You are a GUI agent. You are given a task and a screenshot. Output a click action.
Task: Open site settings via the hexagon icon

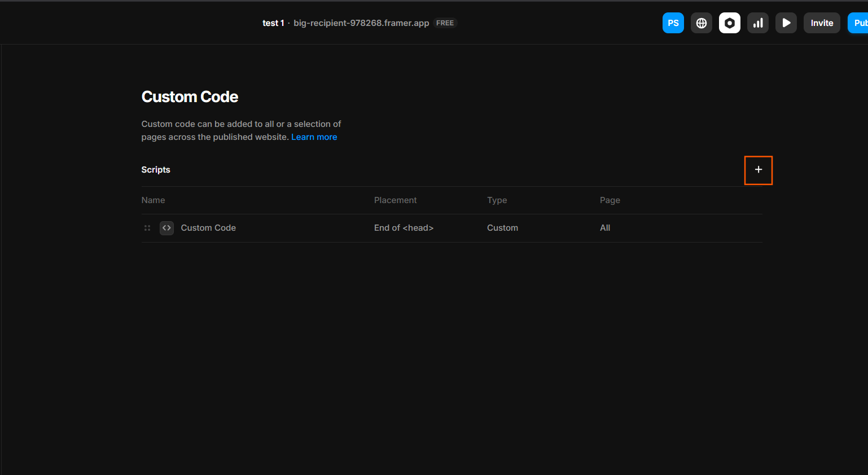[730, 23]
